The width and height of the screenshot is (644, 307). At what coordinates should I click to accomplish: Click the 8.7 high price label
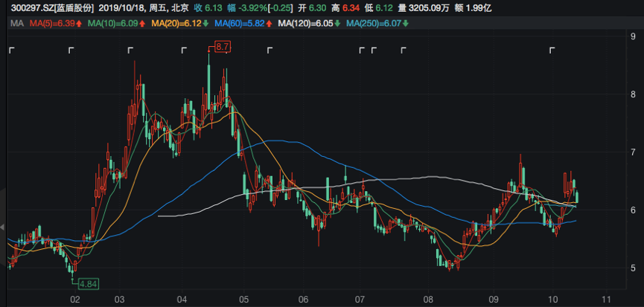pyautogui.click(x=223, y=47)
